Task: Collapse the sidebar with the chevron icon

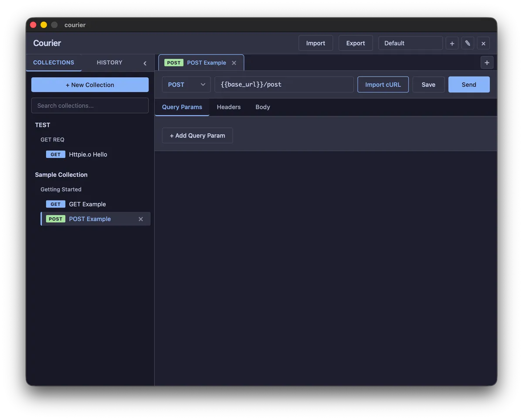Action: pos(145,63)
